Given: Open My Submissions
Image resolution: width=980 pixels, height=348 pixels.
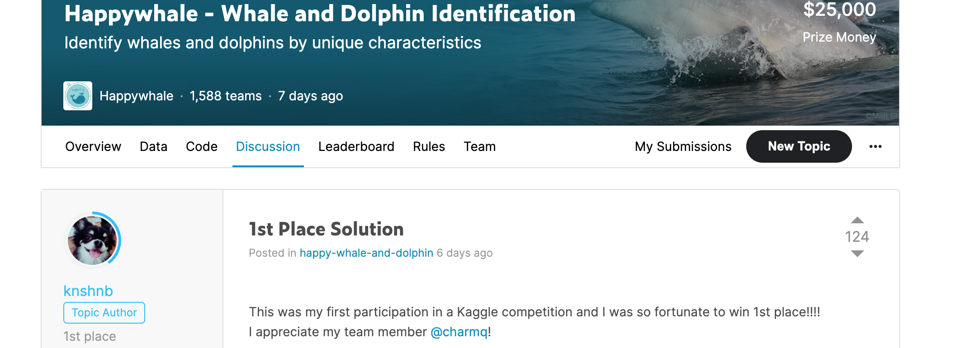Looking at the screenshot, I should (x=683, y=146).
